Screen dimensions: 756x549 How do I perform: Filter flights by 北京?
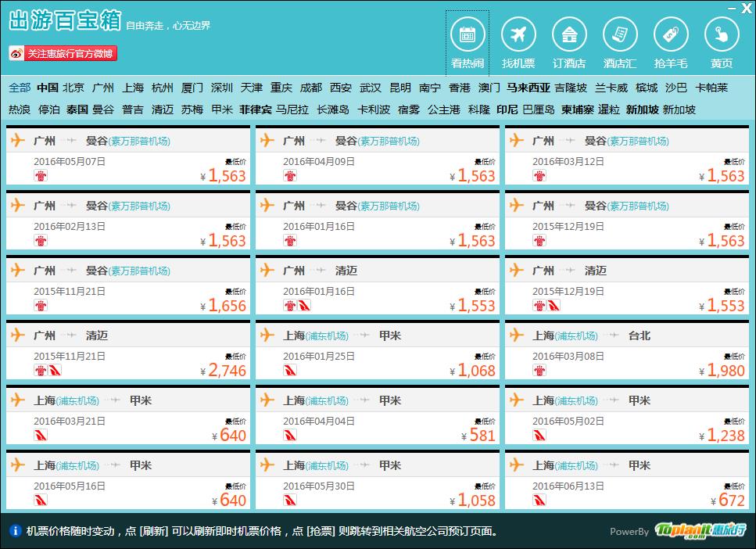[x=73, y=88]
